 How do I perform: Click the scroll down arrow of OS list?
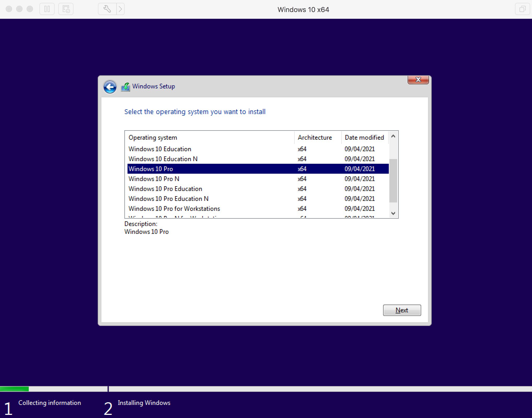click(393, 213)
